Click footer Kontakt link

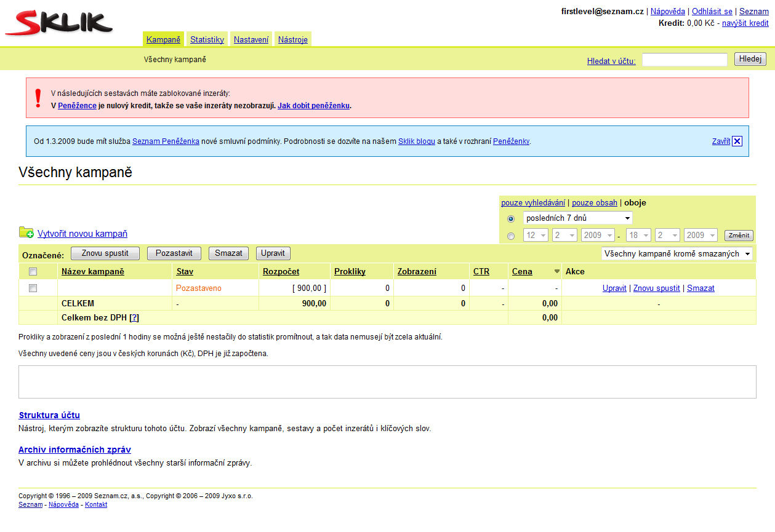tap(96, 505)
